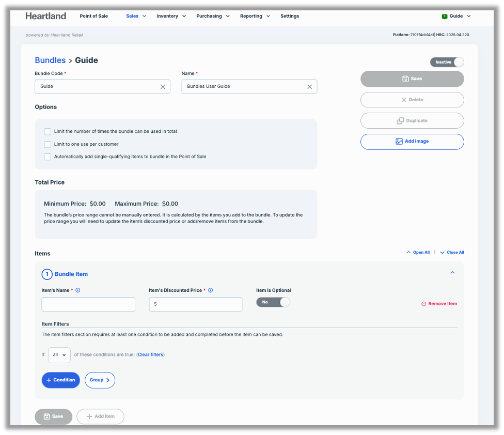Check automatically add single-qualifying items option
This screenshot has width=504, height=435.
tap(48, 157)
